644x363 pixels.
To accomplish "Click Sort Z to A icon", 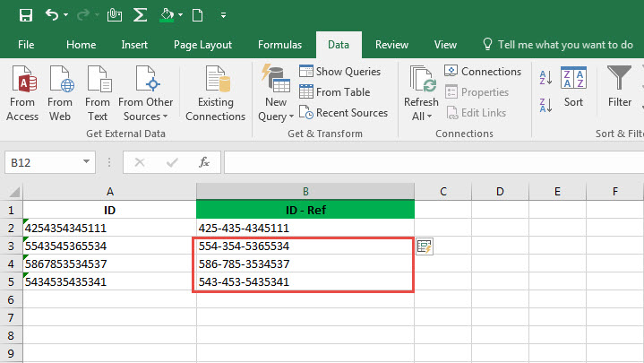I will pos(545,105).
